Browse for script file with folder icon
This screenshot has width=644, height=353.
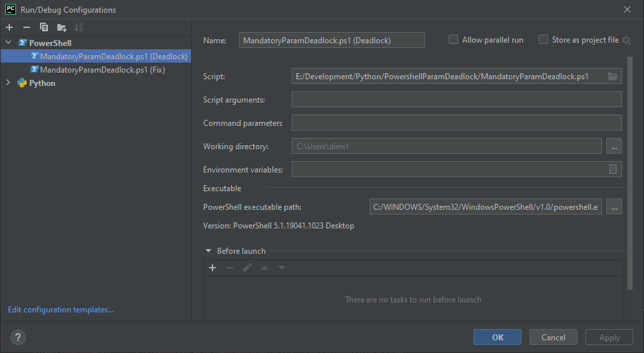tap(613, 77)
